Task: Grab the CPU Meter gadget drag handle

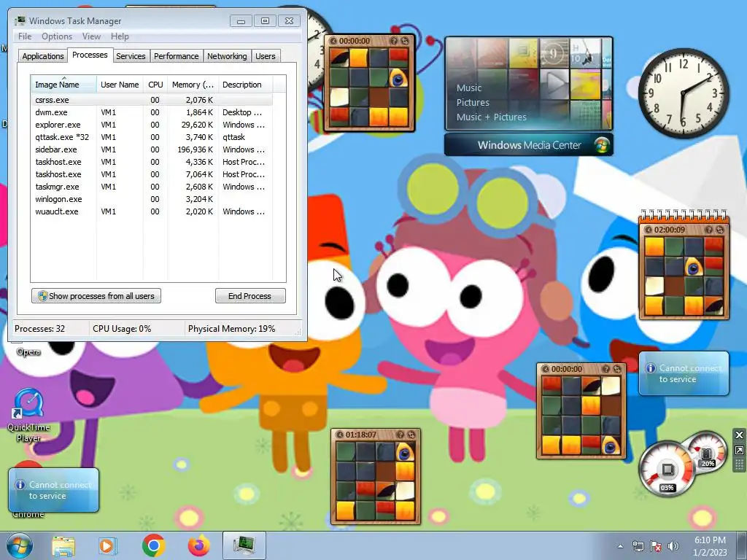Action: pos(740,464)
